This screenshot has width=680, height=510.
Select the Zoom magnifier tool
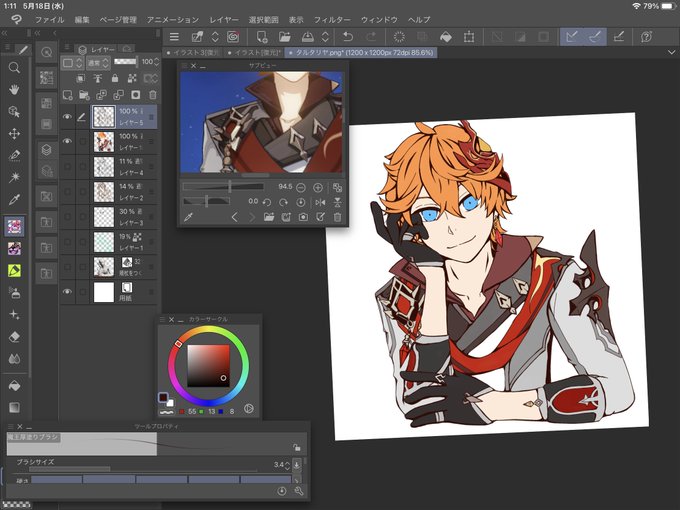click(14, 68)
